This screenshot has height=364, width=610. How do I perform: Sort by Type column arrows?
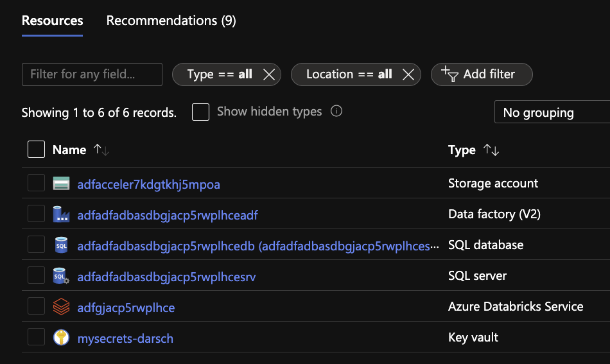click(491, 150)
